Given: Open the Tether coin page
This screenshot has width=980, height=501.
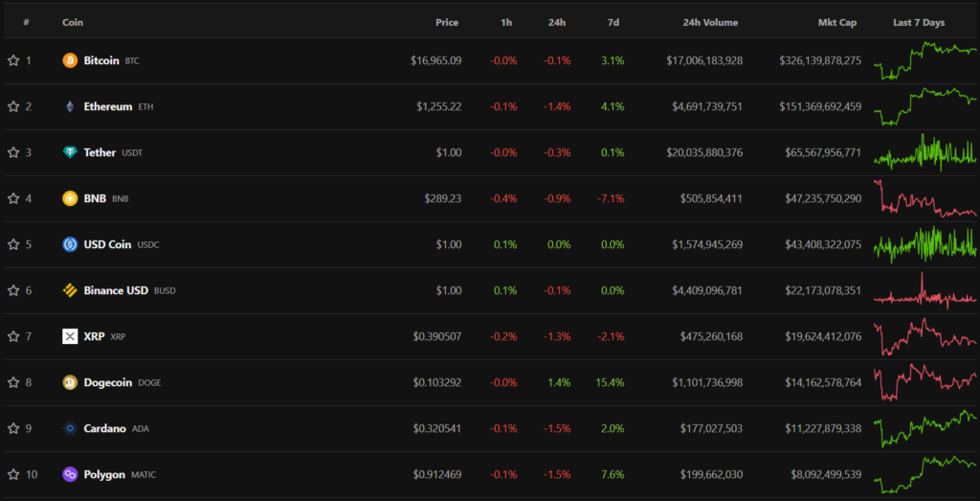Looking at the screenshot, I should (x=100, y=152).
